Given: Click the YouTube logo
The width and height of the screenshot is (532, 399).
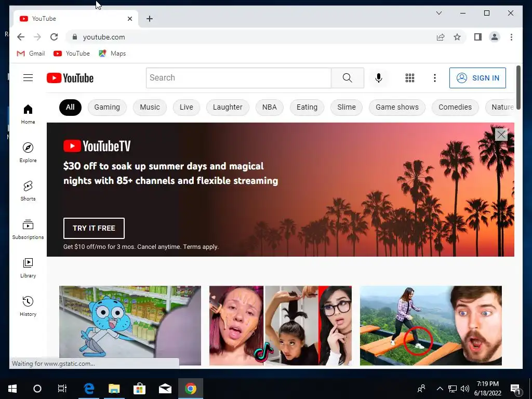Looking at the screenshot, I should tap(70, 78).
